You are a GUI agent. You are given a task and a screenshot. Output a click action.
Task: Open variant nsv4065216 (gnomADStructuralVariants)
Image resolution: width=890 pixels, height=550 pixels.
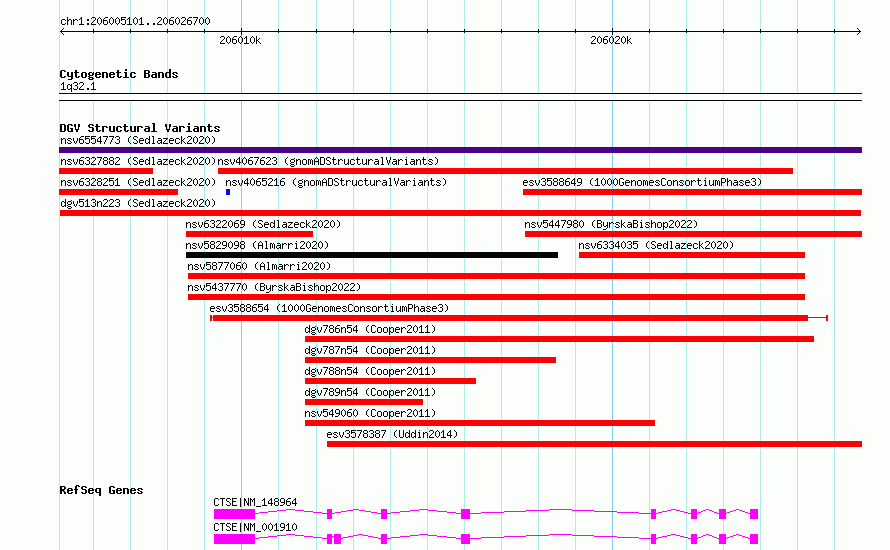(x=336, y=182)
